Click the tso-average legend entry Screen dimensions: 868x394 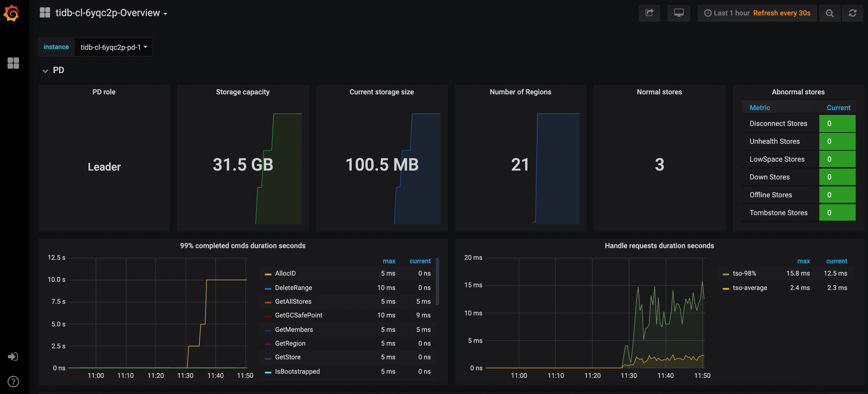(750, 288)
